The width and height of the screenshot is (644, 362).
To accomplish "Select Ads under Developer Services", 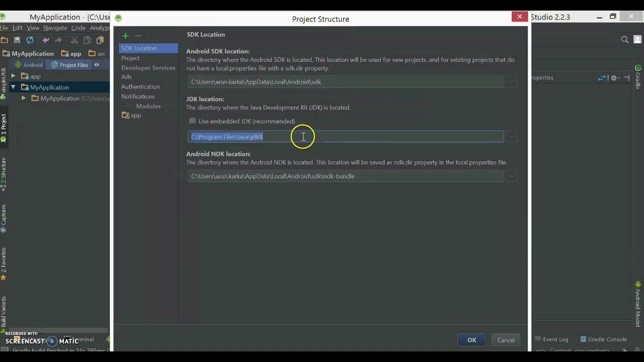I will (126, 77).
